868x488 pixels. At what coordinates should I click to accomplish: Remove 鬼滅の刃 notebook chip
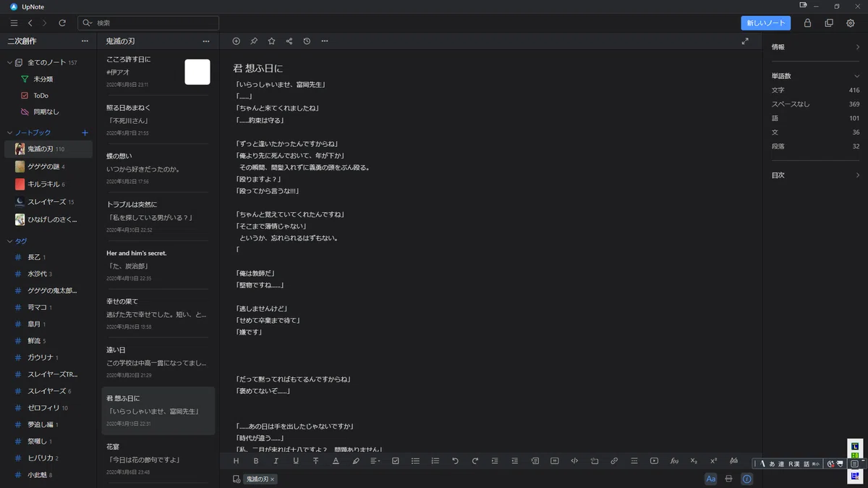(x=272, y=479)
